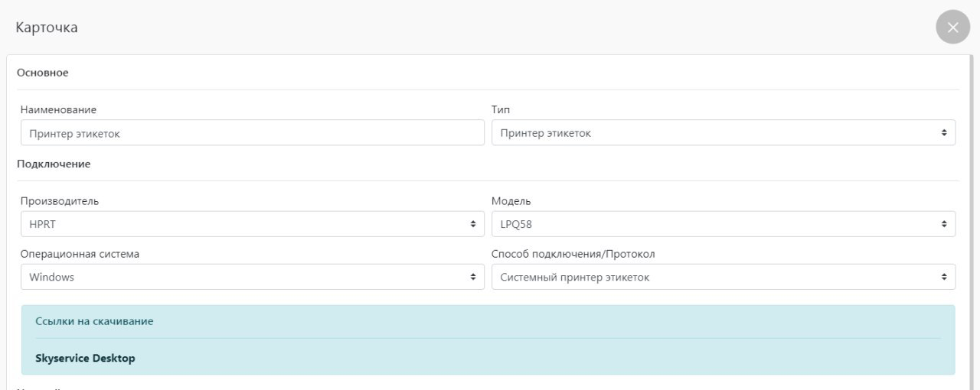This screenshot has height=390, width=980.
Task: Open the Модель dropdown showing LPQ58
Action: tap(723, 224)
